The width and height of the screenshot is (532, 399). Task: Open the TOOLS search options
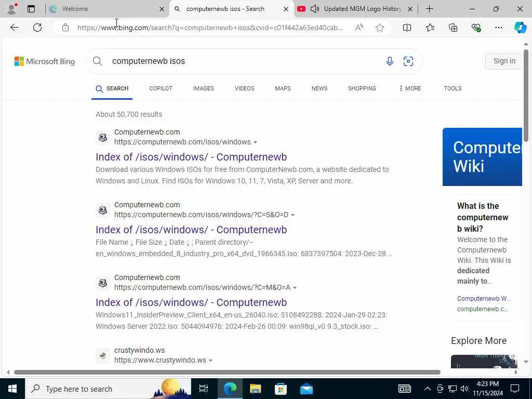pos(453,88)
